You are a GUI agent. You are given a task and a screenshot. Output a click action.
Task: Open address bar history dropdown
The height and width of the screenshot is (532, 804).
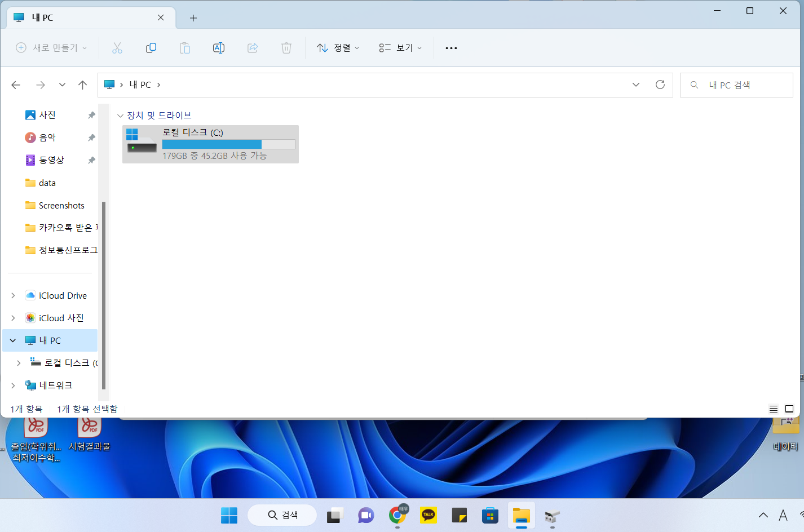click(x=636, y=85)
